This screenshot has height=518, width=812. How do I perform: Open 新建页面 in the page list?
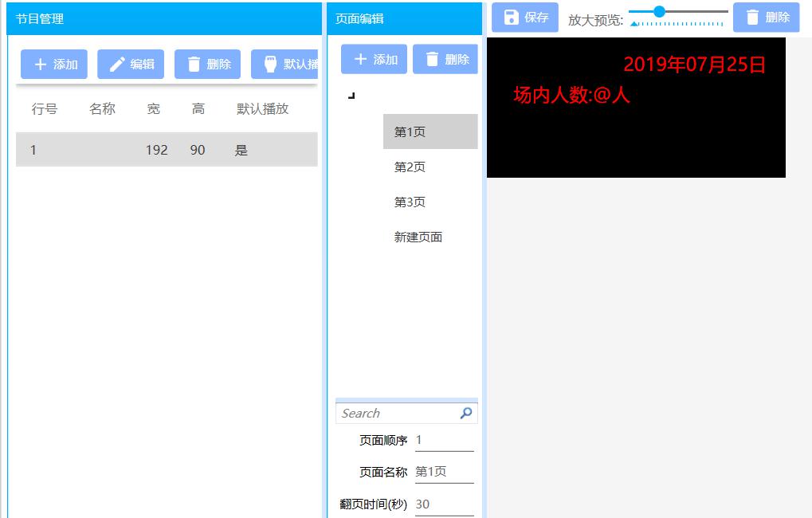click(420, 237)
